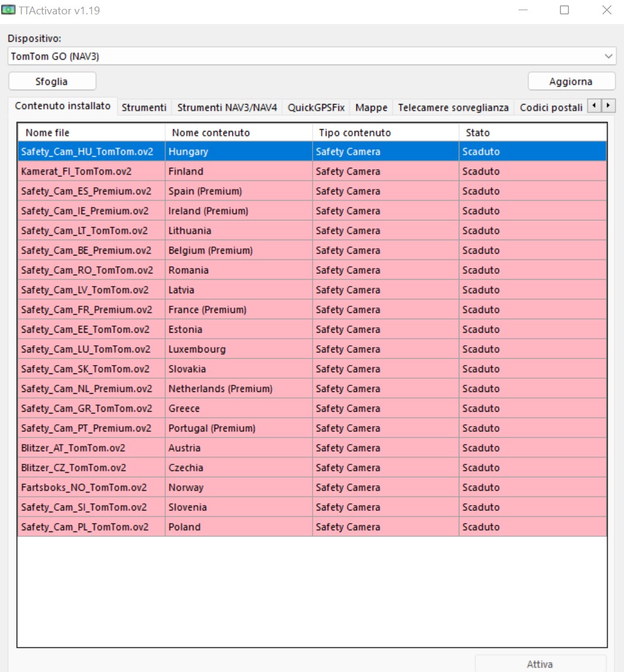Screen dimensions: 624x672
Task: Click the Sfoglia button
Action: tap(52, 81)
